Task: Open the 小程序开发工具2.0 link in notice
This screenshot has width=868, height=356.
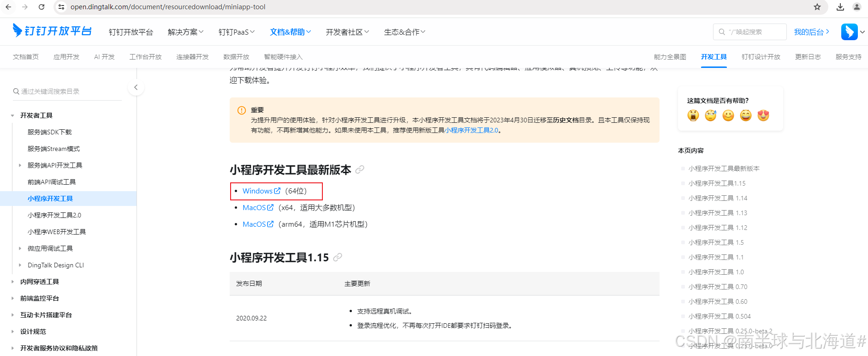Action: (x=471, y=130)
